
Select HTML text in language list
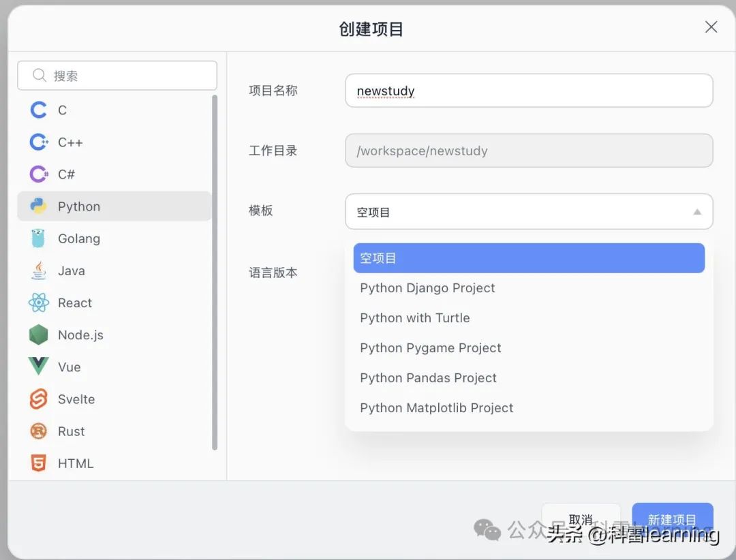click(76, 463)
